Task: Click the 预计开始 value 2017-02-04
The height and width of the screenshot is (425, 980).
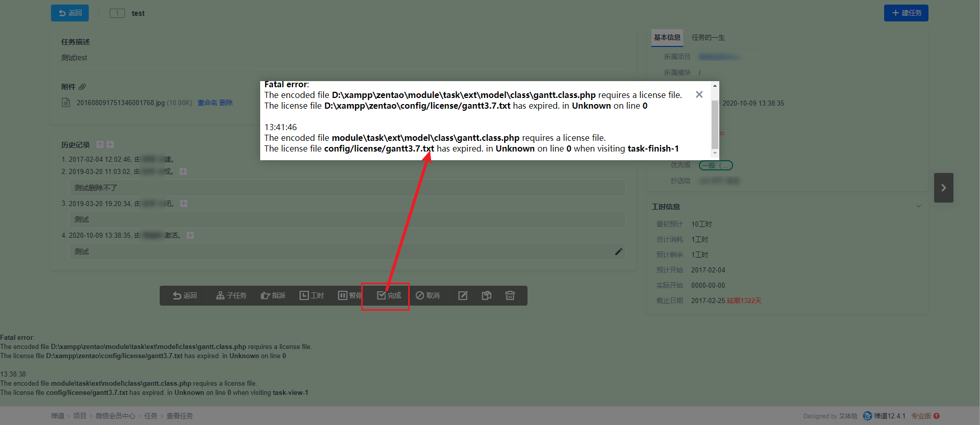Action: point(708,270)
